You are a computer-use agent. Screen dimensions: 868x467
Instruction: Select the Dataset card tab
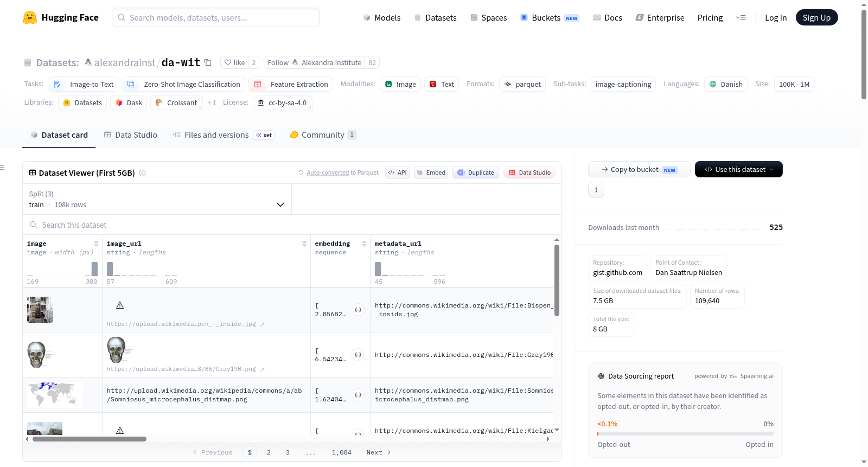(x=59, y=135)
